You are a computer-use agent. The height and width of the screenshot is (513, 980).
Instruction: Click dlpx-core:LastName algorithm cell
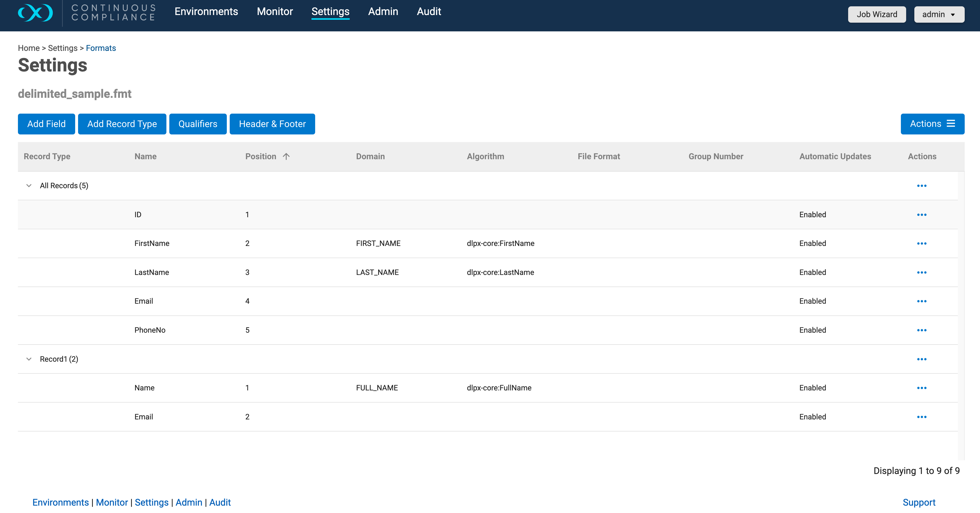click(500, 272)
